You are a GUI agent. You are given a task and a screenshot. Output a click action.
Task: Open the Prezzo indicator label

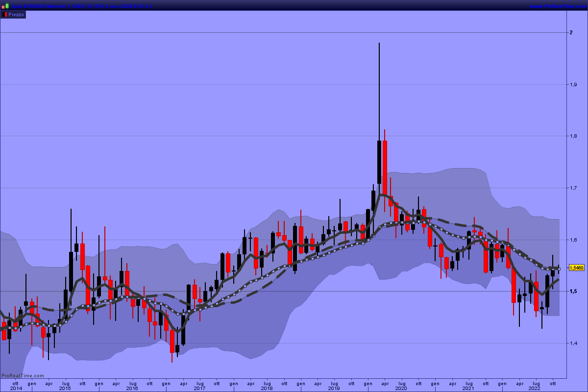(x=16, y=15)
